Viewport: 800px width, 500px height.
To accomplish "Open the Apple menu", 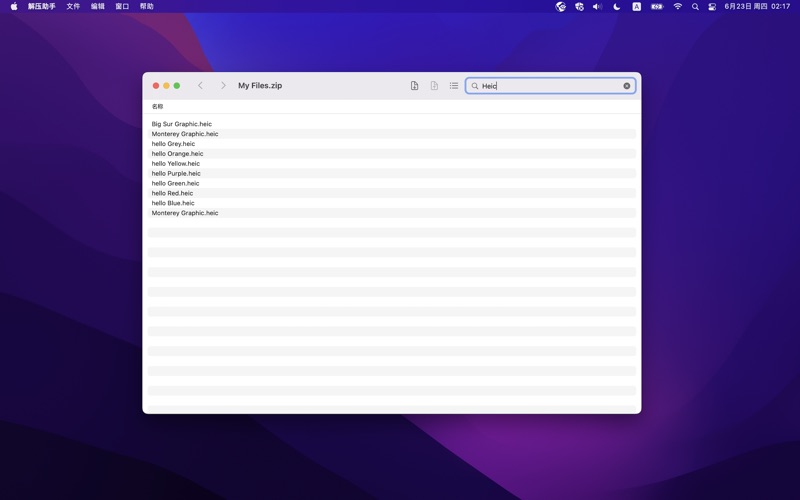I will [14, 6].
